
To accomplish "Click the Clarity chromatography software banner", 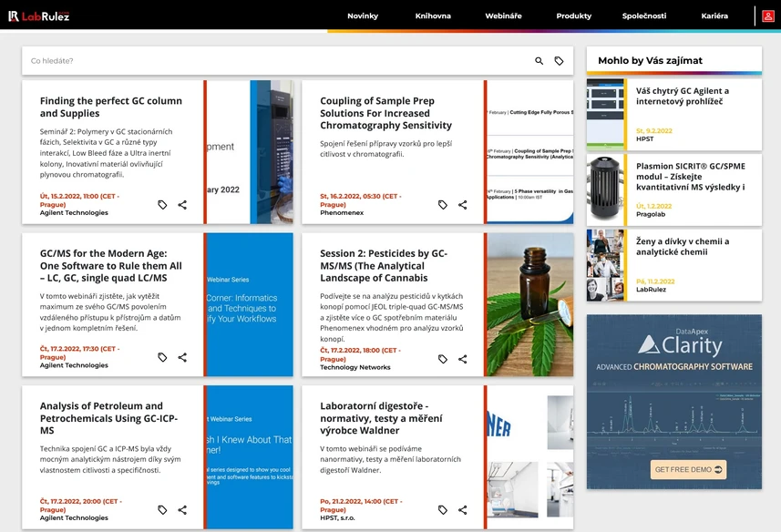I will [673, 402].
